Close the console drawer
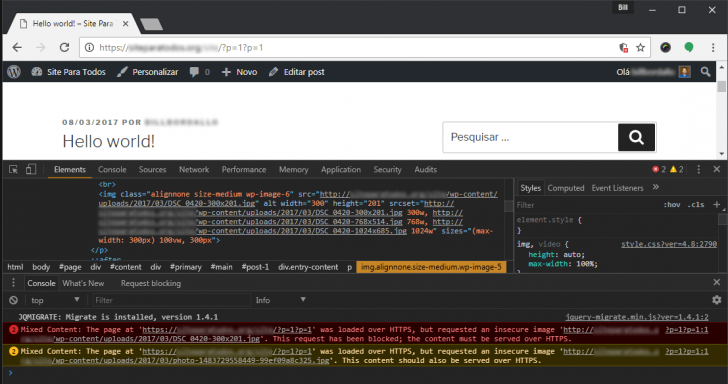 click(716, 282)
